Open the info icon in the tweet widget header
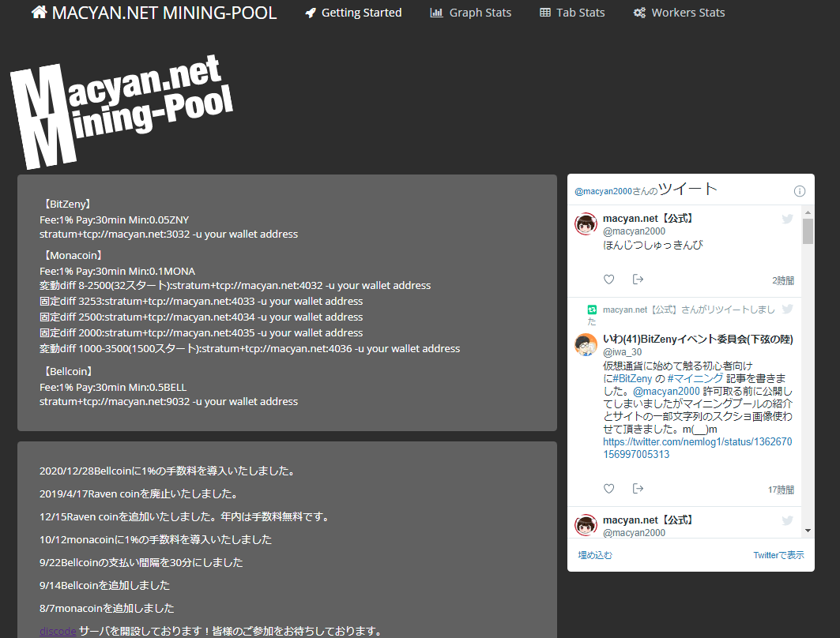This screenshot has width=840, height=638. 800,190
